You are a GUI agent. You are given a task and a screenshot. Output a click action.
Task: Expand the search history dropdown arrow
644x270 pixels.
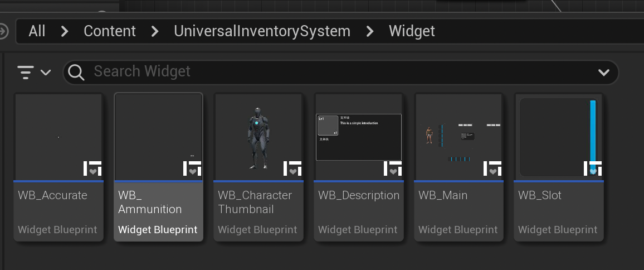pos(603,73)
